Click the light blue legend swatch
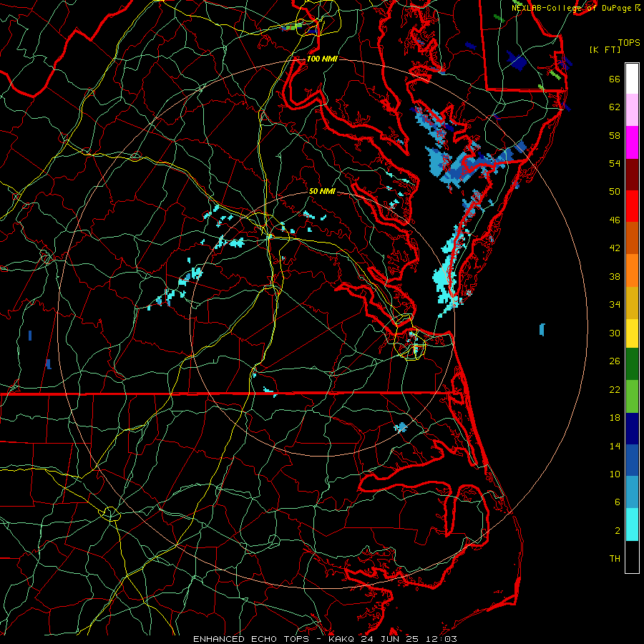The width and height of the screenshot is (644, 644). (632, 492)
